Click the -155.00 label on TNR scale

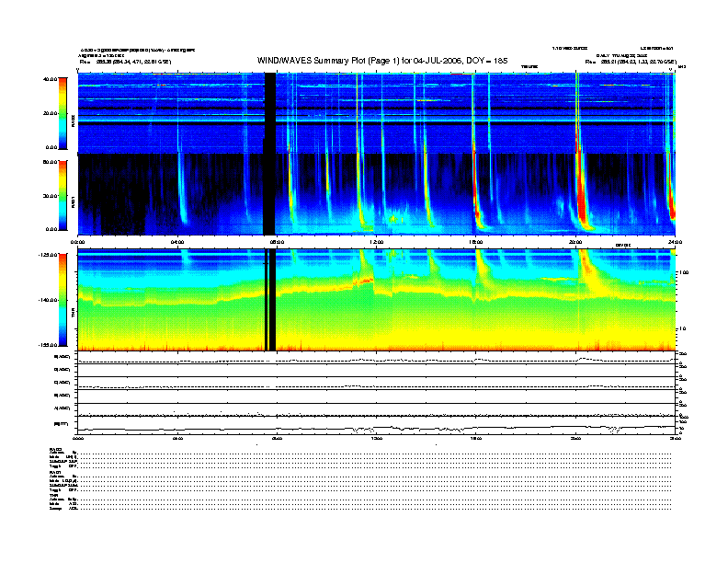(48, 345)
